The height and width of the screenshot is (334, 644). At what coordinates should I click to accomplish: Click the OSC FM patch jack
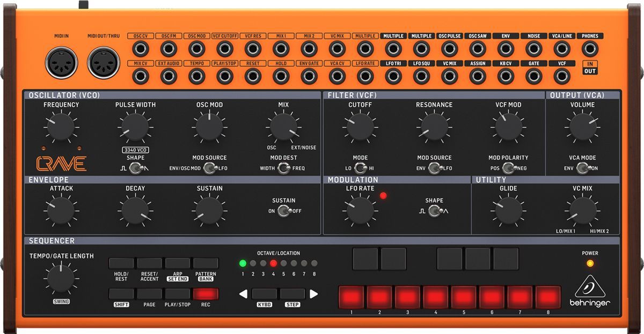(169, 50)
